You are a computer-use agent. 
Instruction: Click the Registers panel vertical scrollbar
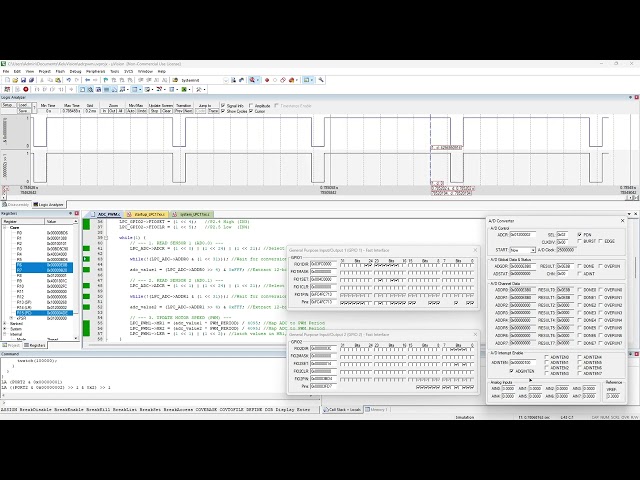point(76,280)
